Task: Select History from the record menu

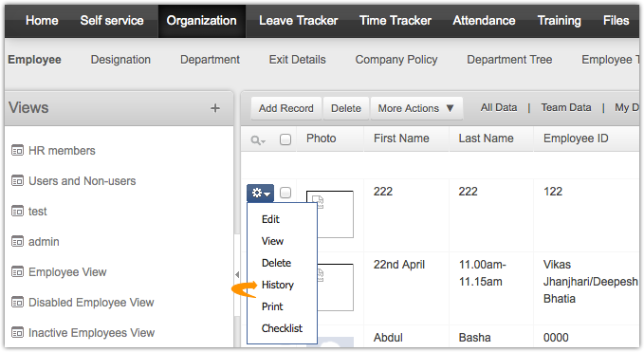Action: (278, 285)
